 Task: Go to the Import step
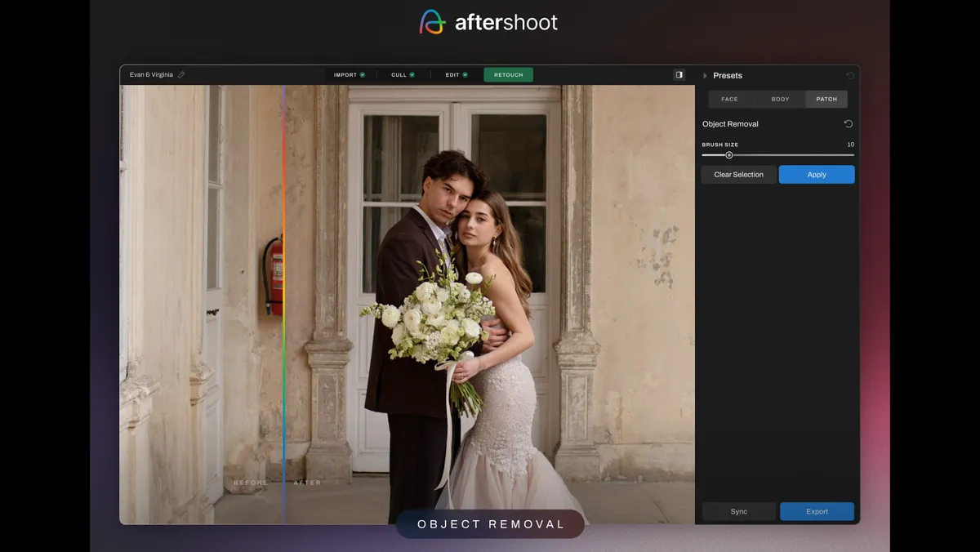(345, 75)
